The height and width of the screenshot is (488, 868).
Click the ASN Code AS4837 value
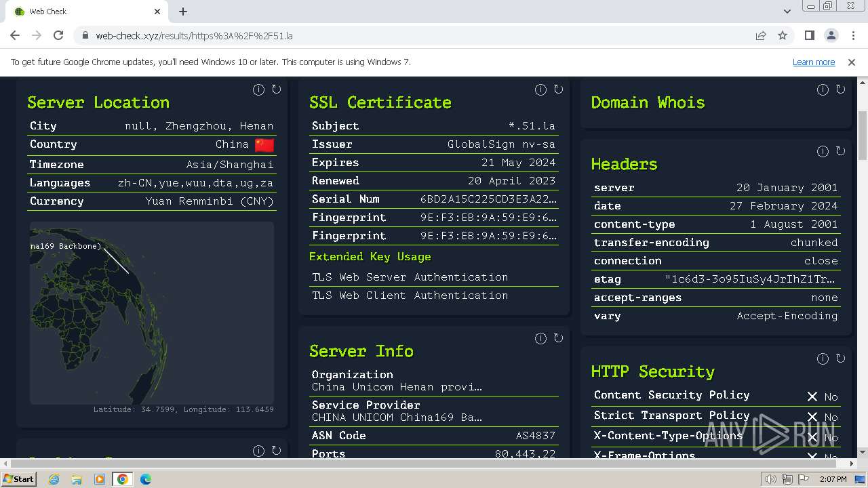[x=536, y=436]
